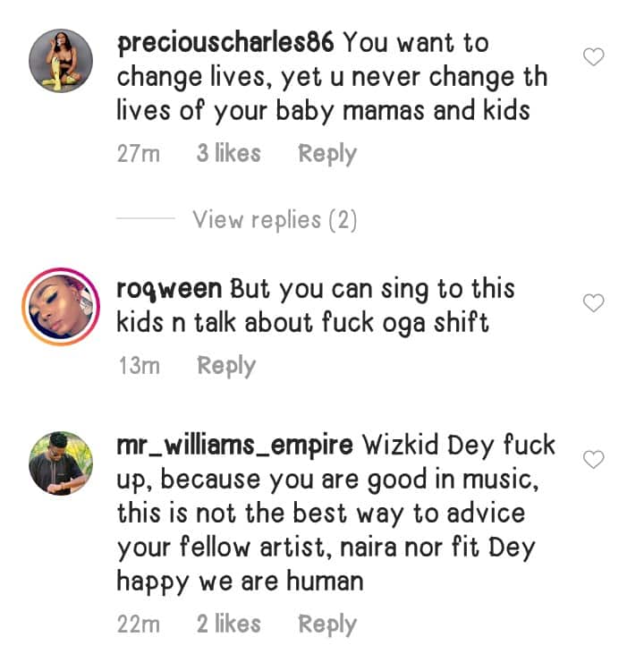Reply to mr_williams_empire's comment

pyautogui.click(x=326, y=624)
